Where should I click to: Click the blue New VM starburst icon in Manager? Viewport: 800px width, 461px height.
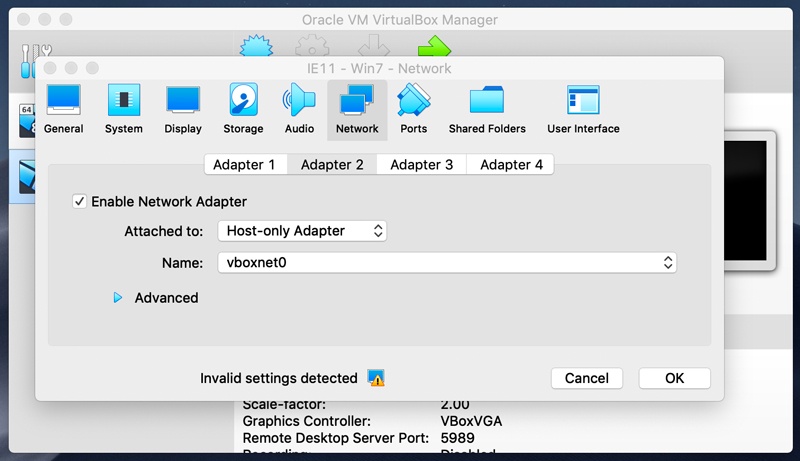(x=256, y=45)
